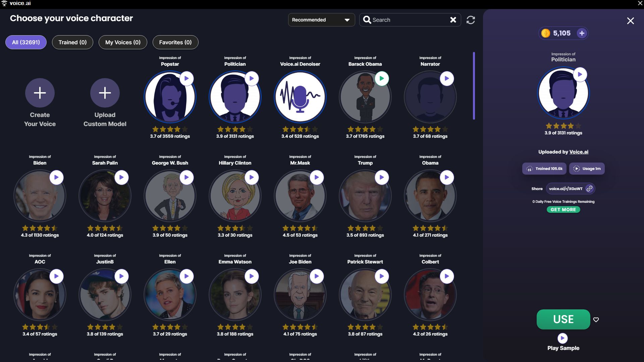Click the Trained 105.6k badge

pyautogui.click(x=544, y=169)
